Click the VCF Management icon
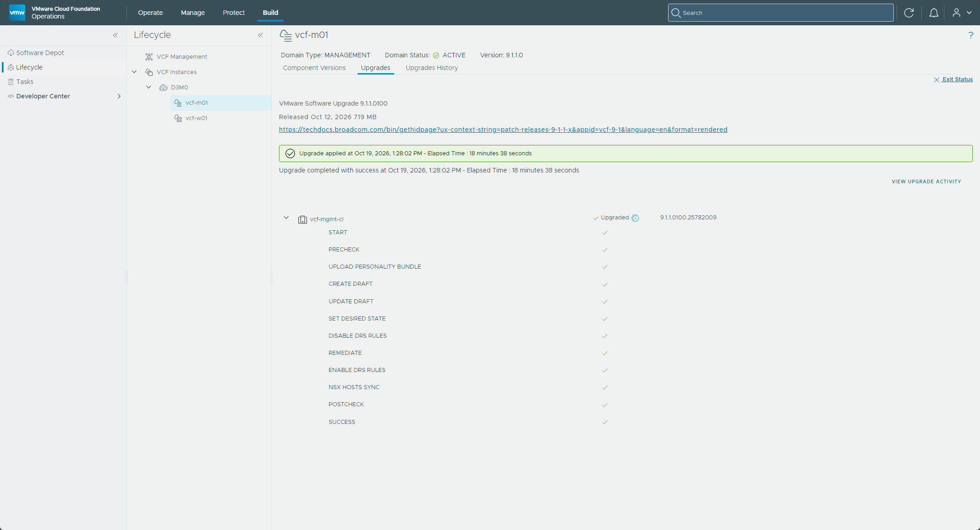Screen dimensions: 980x530 pyautogui.click(x=149, y=57)
